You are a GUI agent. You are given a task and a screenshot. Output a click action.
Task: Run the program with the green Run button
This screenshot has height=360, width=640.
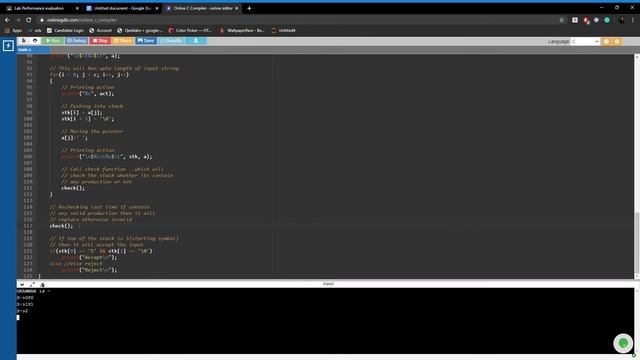click(53, 41)
